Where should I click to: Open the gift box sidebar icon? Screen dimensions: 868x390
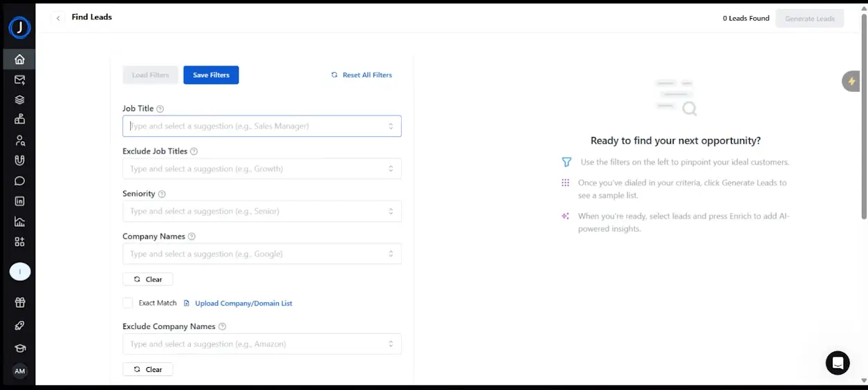[19, 302]
